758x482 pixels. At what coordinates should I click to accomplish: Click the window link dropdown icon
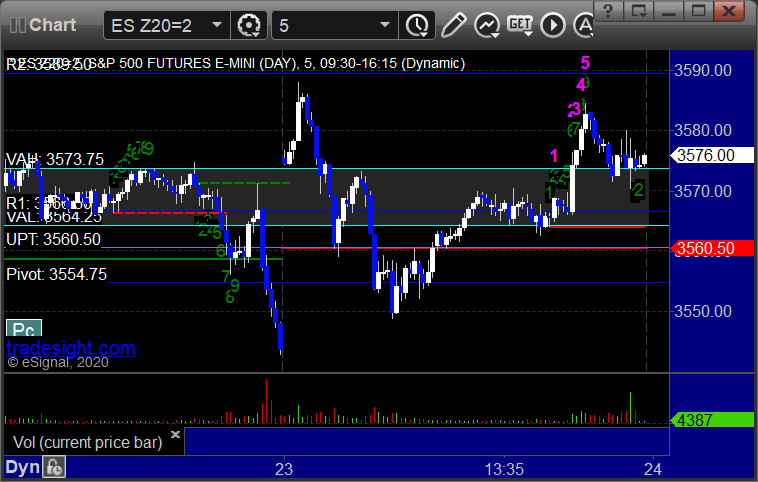(x=638, y=11)
